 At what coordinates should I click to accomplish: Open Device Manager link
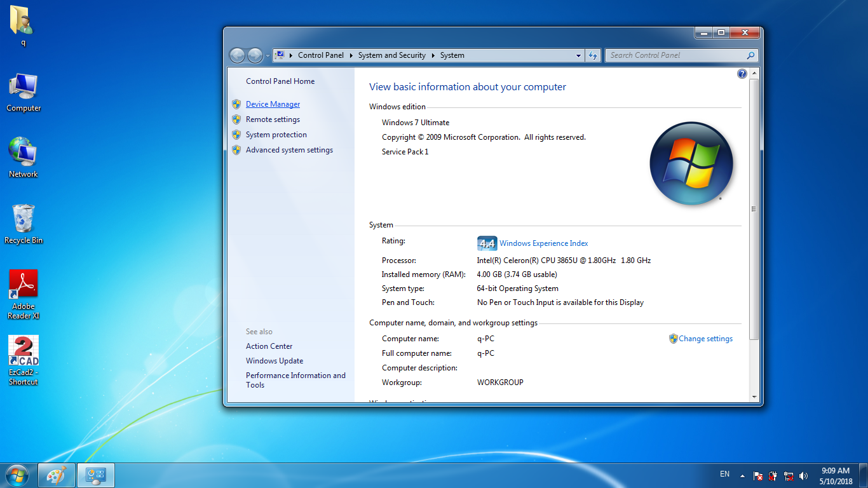coord(273,104)
